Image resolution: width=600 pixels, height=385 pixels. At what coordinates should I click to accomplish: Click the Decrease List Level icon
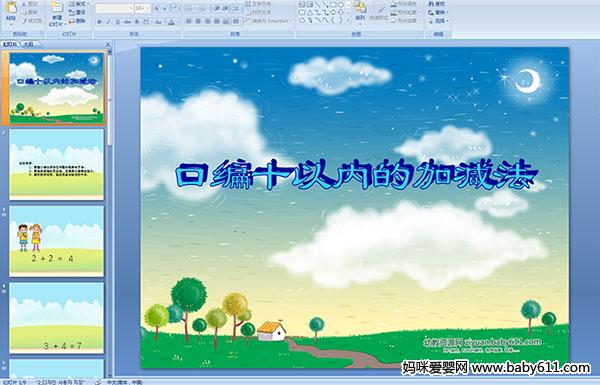point(217,8)
